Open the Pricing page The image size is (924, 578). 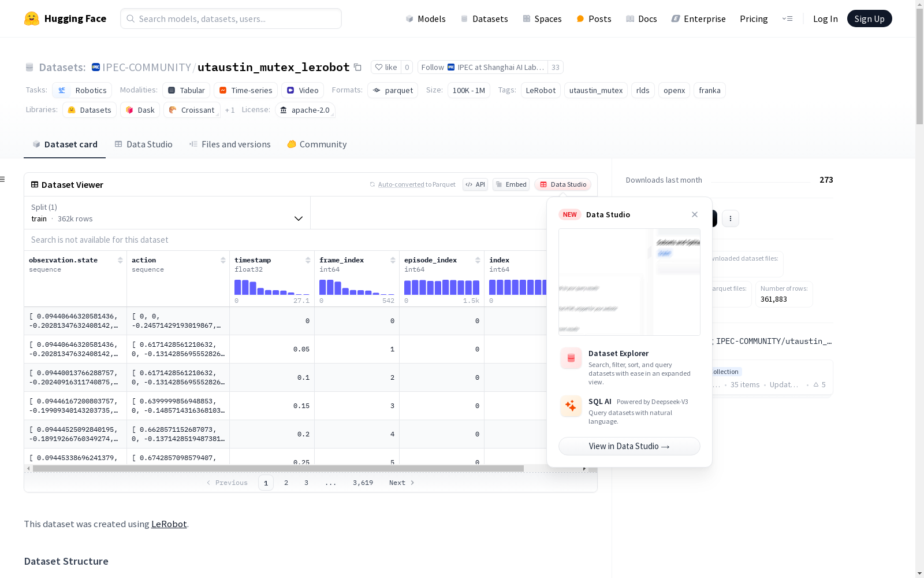pyautogui.click(x=754, y=18)
